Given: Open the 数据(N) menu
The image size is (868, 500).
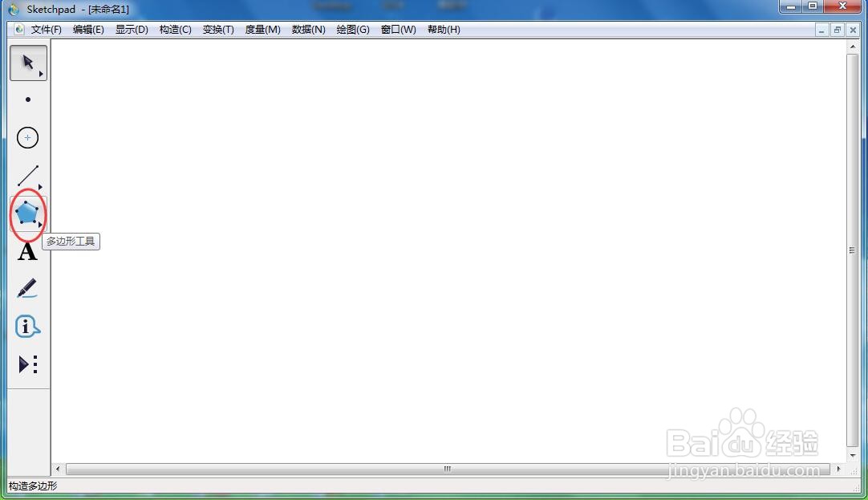Looking at the screenshot, I should 308,30.
